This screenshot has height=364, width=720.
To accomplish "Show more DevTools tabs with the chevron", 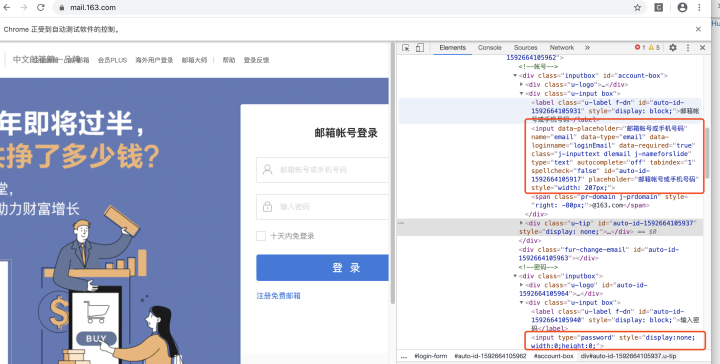I will (x=587, y=48).
